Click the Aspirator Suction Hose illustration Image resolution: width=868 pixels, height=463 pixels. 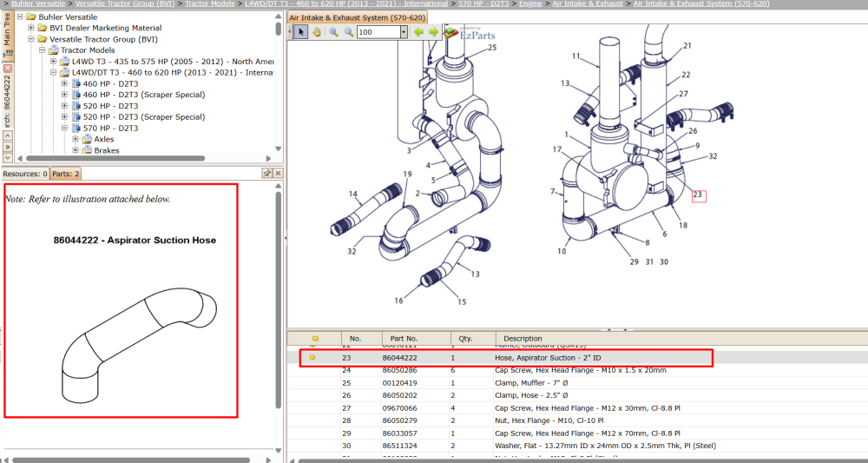point(140,345)
